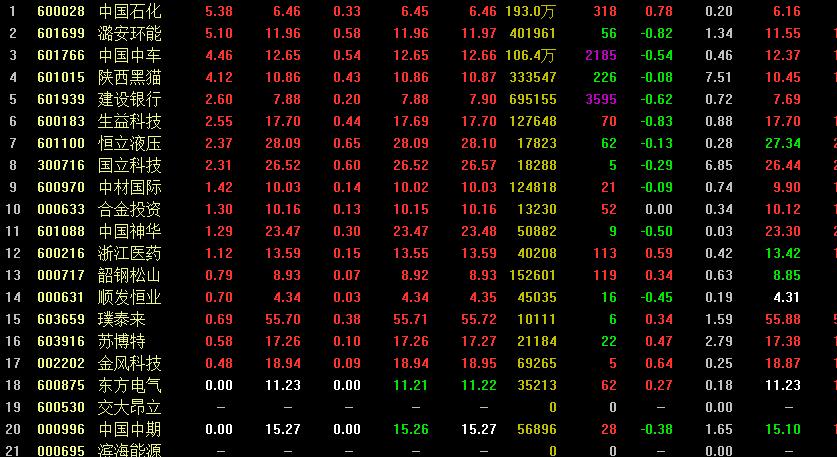This screenshot has height=457, width=837.
Task: Click stock code 600970
Action: [x=61, y=187]
